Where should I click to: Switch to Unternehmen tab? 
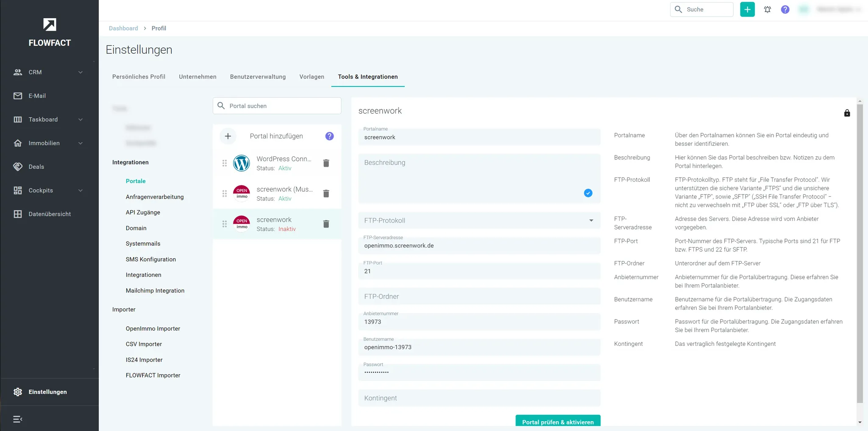[198, 77]
